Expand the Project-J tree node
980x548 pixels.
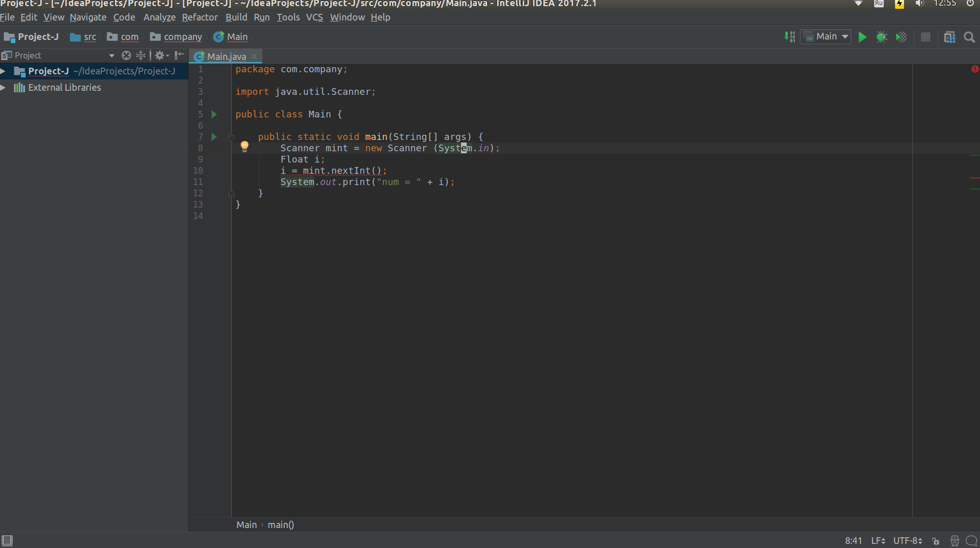[3, 71]
